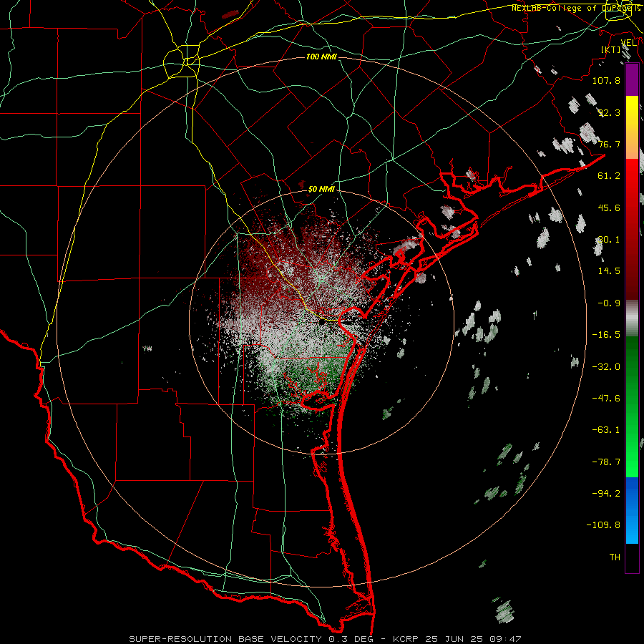Pick the light blue color bar segment
This screenshot has height=644, width=644.
pos(632,528)
